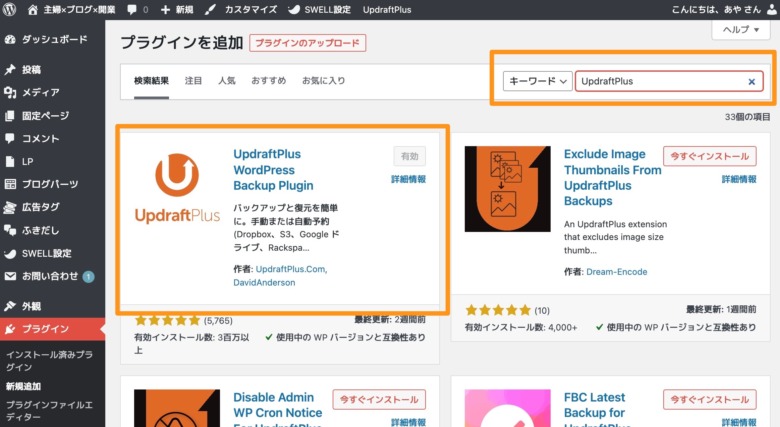
Task: Click the メディア icon in sidebar
Action: click(x=10, y=92)
